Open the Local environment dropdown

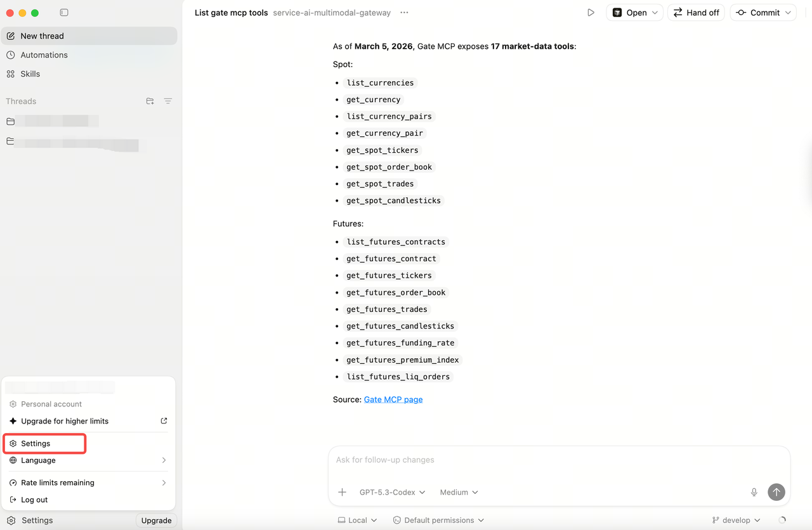(x=357, y=520)
